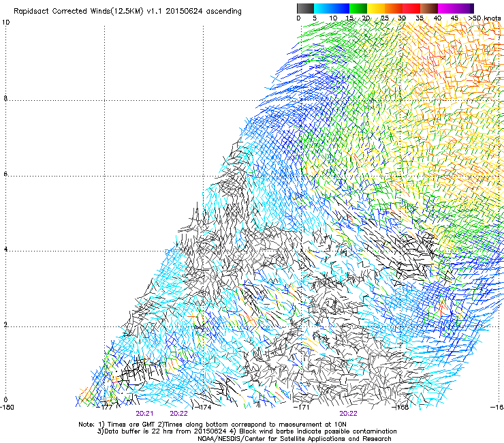Click the '>50 knots' legend label
504x443 pixels.
pyautogui.click(x=484, y=18)
